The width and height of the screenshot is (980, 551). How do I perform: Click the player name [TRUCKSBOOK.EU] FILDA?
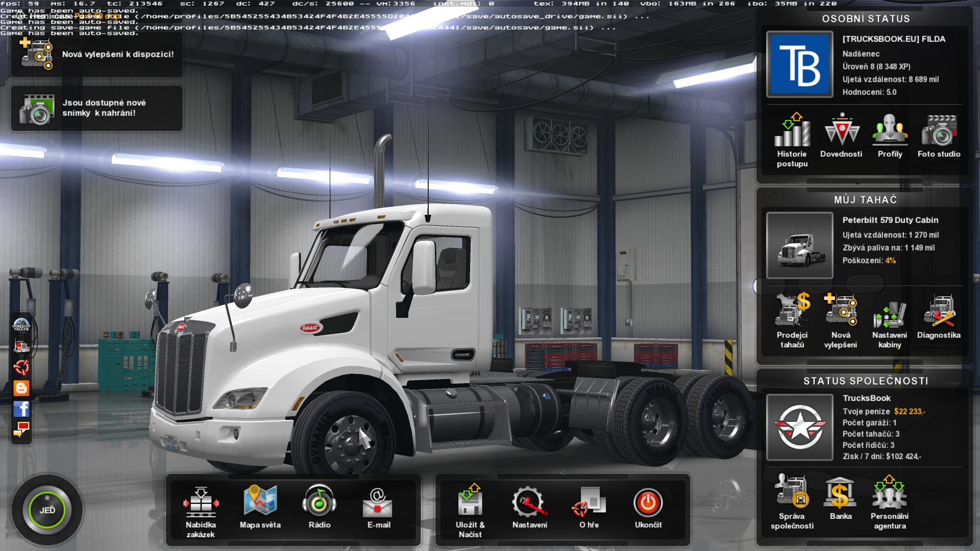coord(894,39)
